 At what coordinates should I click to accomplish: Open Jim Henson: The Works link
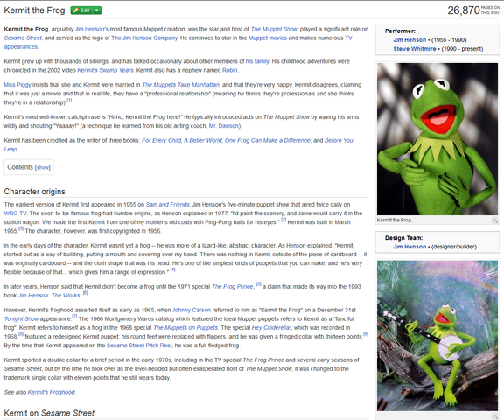pyautogui.click(x=49, y=296)
